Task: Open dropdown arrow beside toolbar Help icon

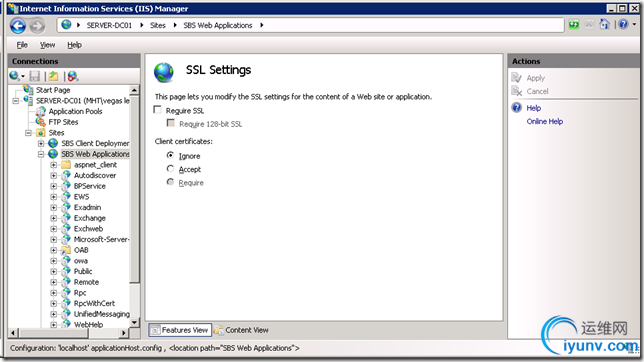Action: pyautogui.click(x=634, y=25)
